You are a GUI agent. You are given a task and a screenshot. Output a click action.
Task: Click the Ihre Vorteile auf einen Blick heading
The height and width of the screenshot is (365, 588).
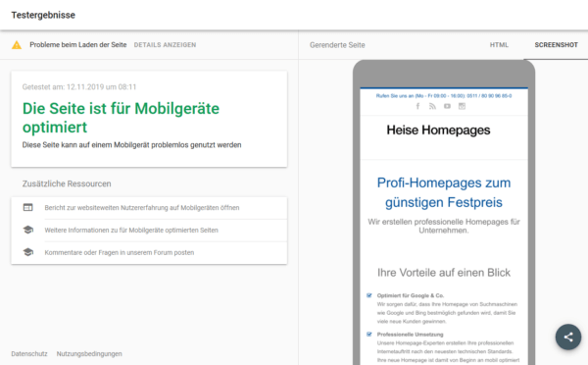click(444, 273)
